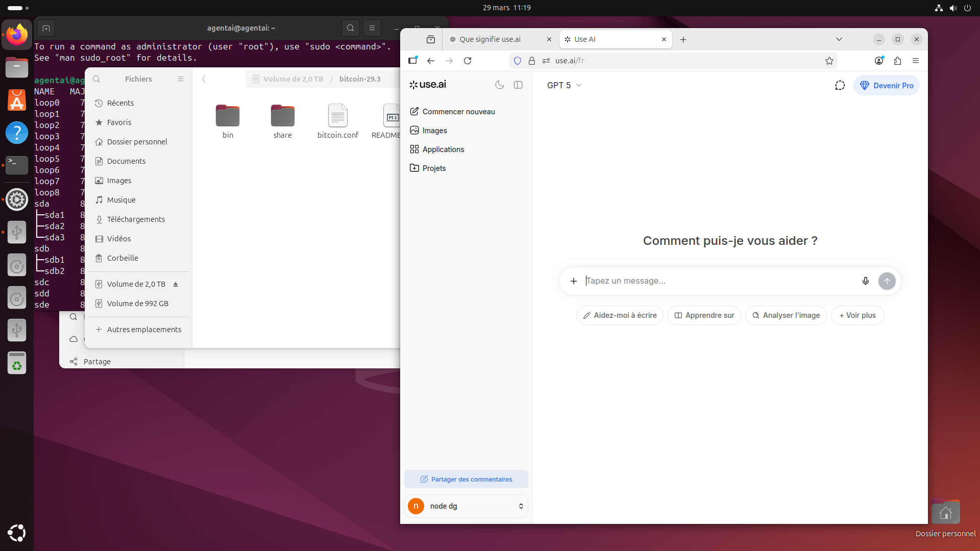Click the Devenir Pro button
Viewport: 980px width, 551px height.
(887, 86)
